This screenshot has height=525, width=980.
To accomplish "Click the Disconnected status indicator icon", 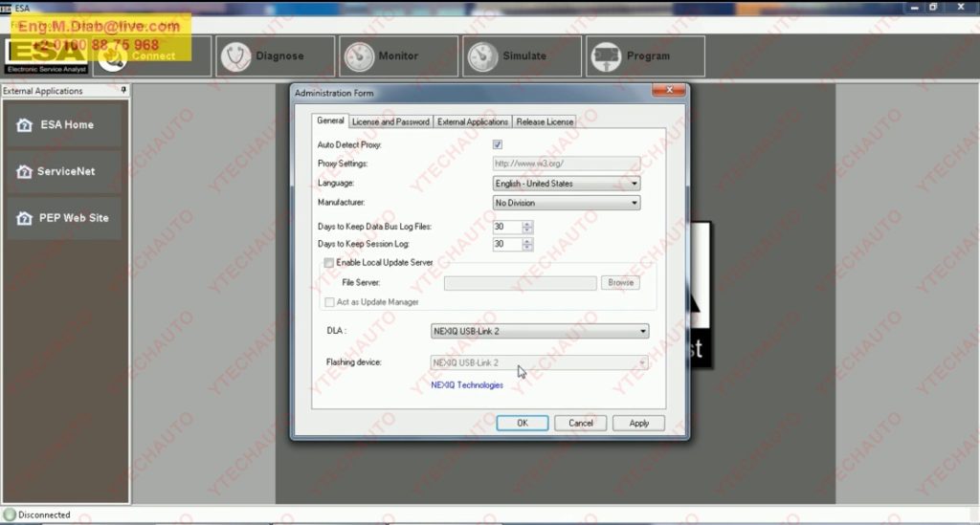I will 10,515.
